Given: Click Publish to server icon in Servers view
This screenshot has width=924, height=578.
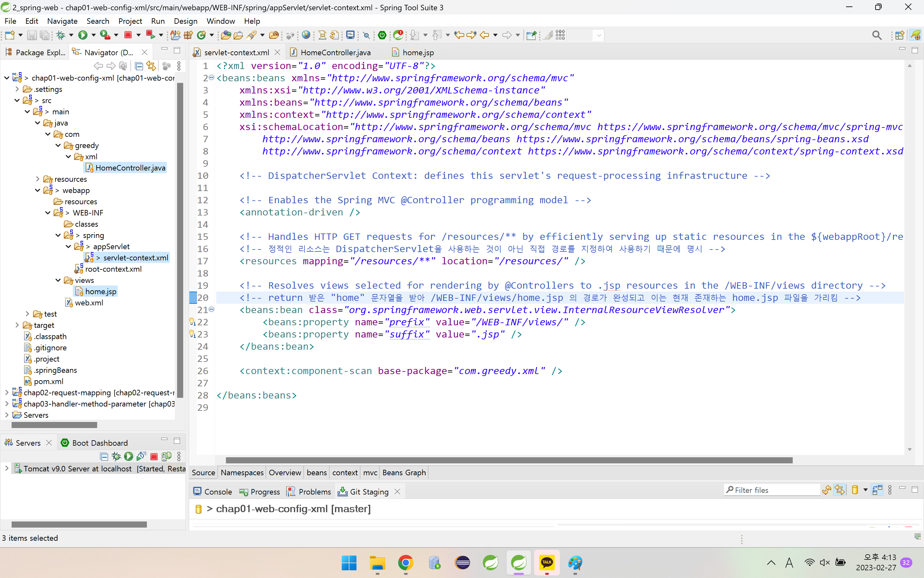Looking at the screenshot, I should click(x=166, y=456).
